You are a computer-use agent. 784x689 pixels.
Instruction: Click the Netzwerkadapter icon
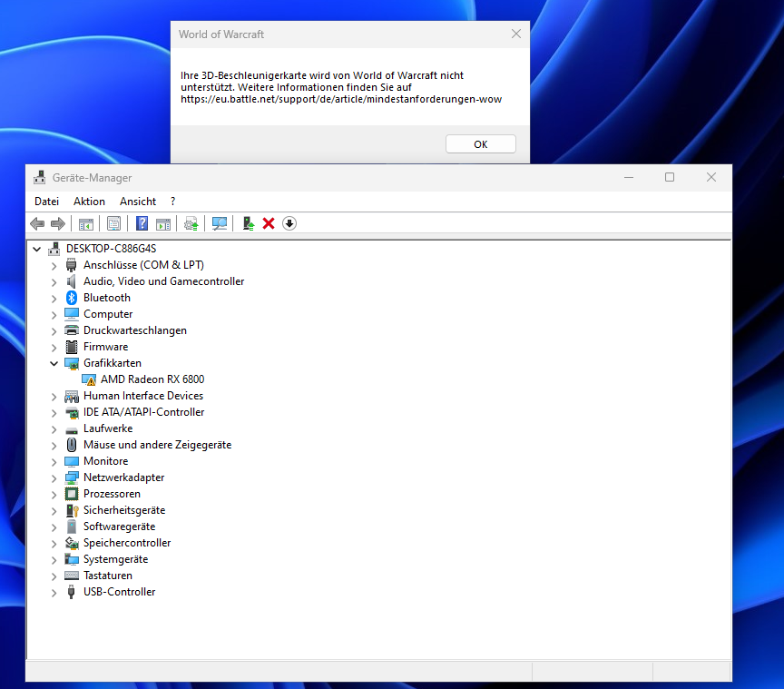(72, 477)
